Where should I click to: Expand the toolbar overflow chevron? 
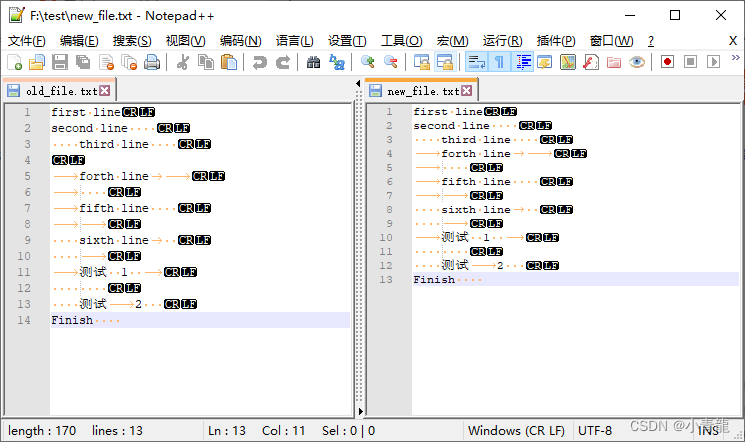click(x=735, y=58)
